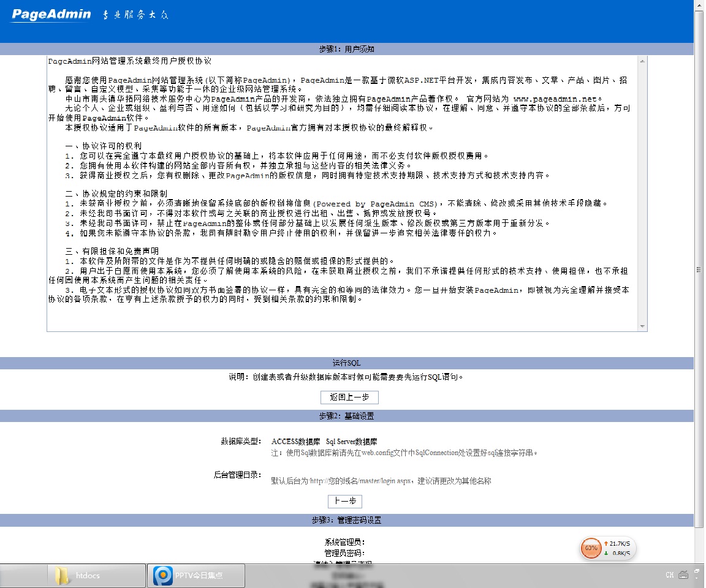The image size is (706, 588).
Task: Click the 运行SQL section header
Action: (x=346, y=363)
